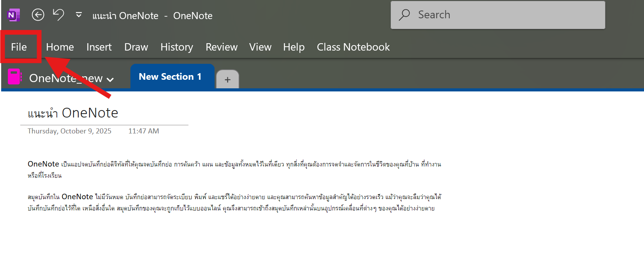Click the magnifying glass search icon
644x263 pixels.
coord(405,15)
